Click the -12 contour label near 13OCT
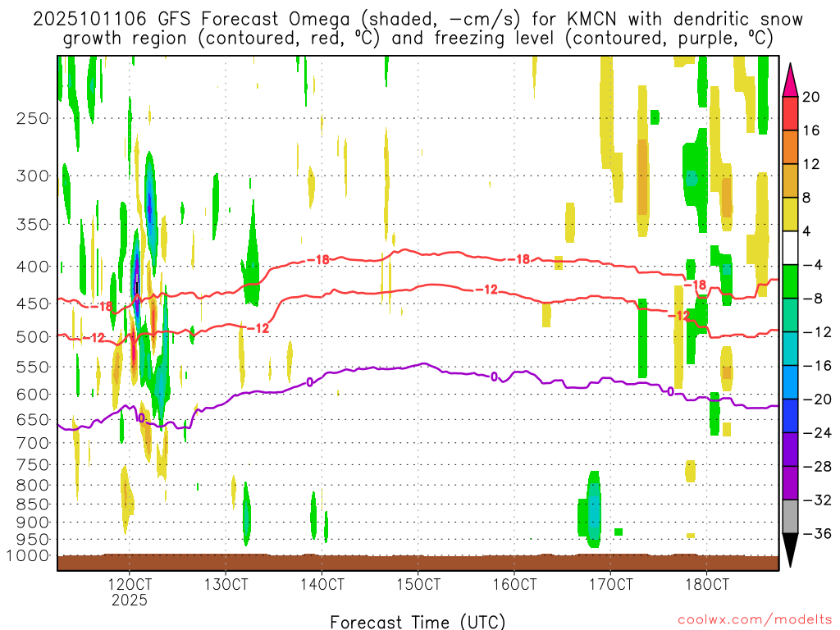This screenshot has height=630, width=840. [258, 328]
